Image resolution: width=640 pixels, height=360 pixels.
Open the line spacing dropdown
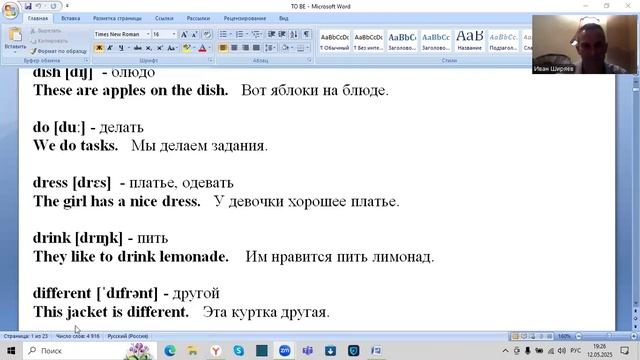(270, 48)
